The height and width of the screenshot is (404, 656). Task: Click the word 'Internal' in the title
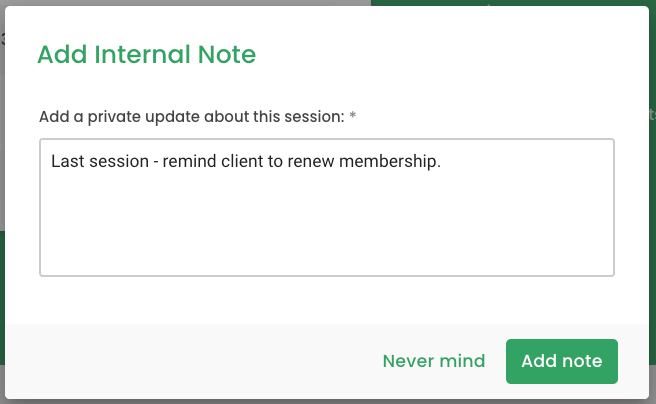(142, 54)
